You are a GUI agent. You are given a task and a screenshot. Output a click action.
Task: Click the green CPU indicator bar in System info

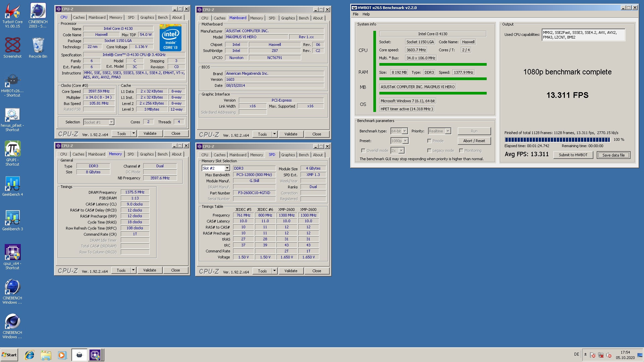pos(375,71)
